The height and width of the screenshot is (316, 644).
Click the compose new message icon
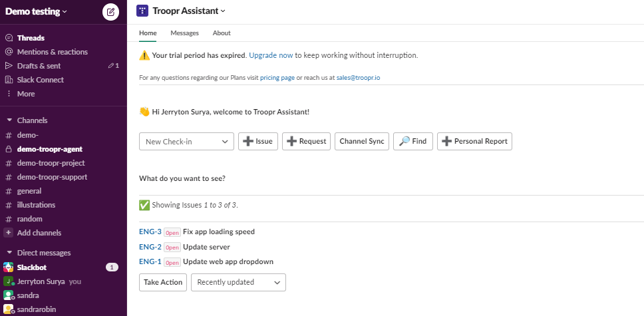110,12
